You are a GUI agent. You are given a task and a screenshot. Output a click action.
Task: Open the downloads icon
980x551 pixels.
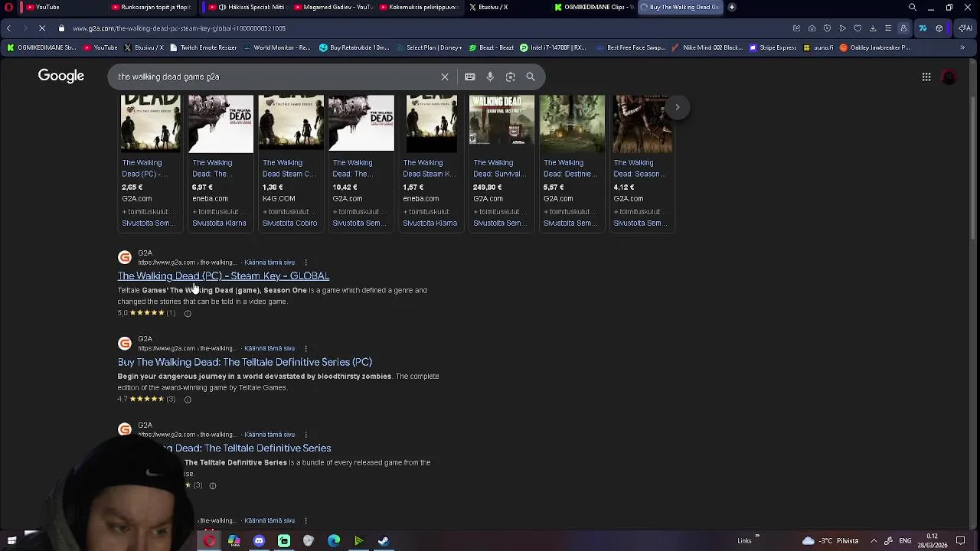coord(873,28)
